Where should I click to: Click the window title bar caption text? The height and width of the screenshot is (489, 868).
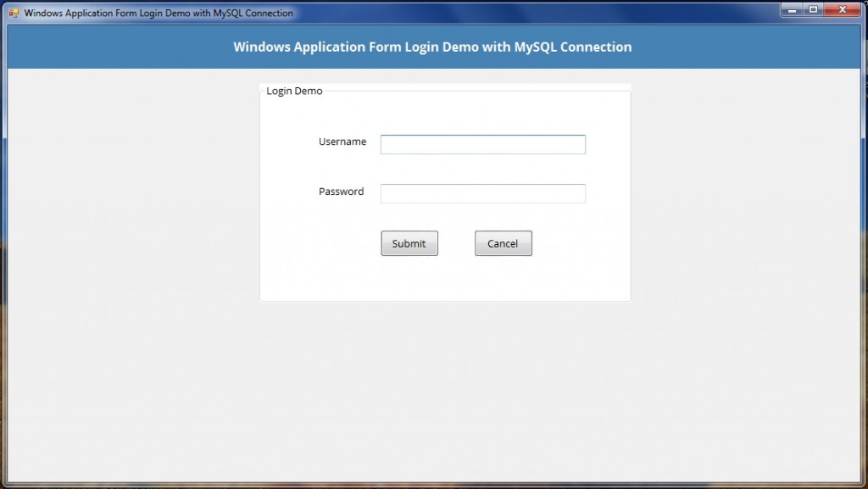click(159, 13)
